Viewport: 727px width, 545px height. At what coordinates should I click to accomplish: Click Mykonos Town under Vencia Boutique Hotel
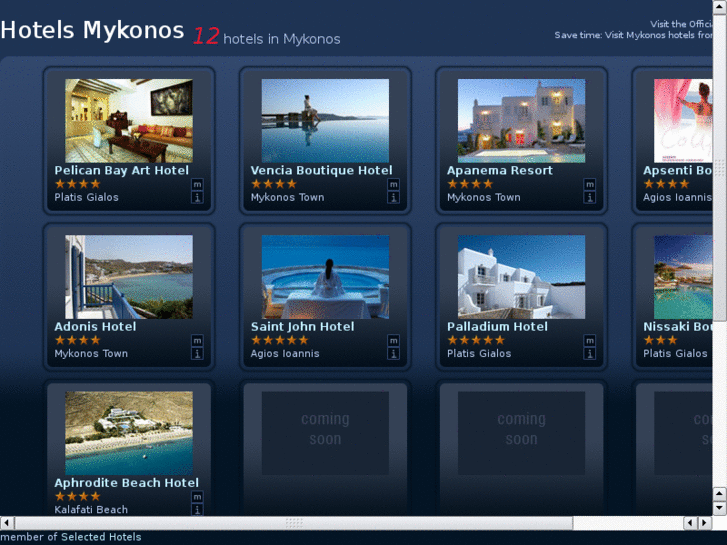coord(287,197)
